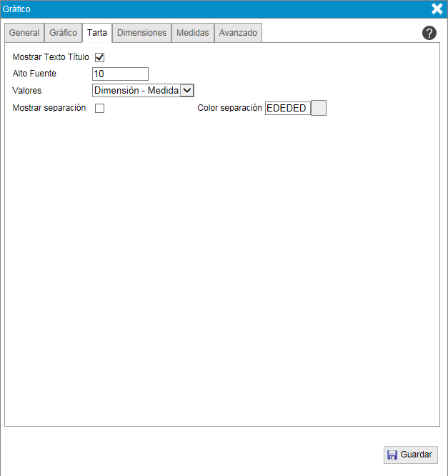Select the Tarta tab

[x=97, y=33]
